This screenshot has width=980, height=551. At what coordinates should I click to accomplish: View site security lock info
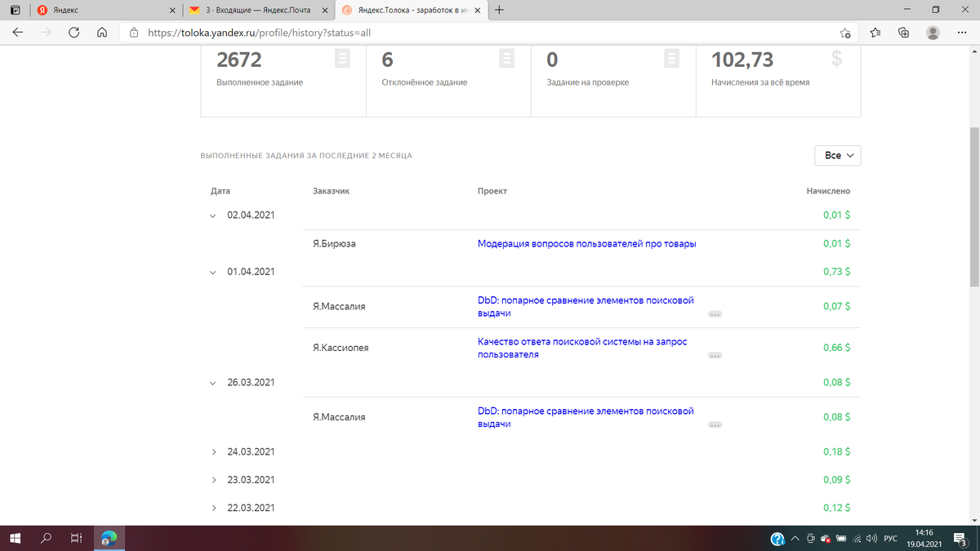point(135,33)
